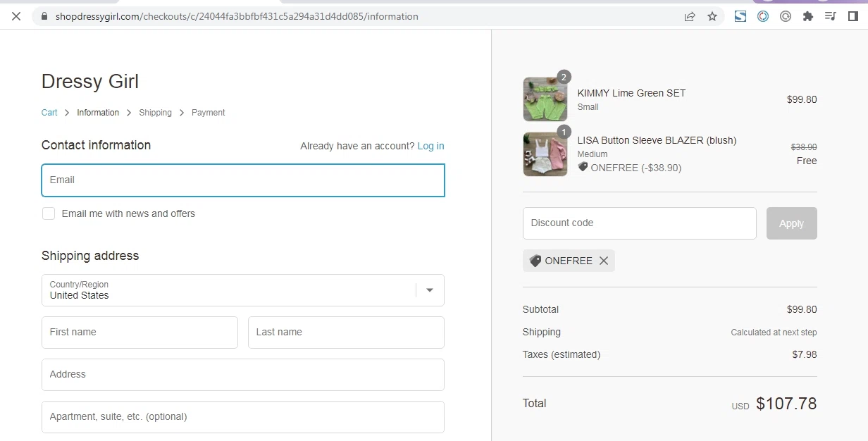Click quantity badge 1 on LISA item

click(x=564, y=132)
